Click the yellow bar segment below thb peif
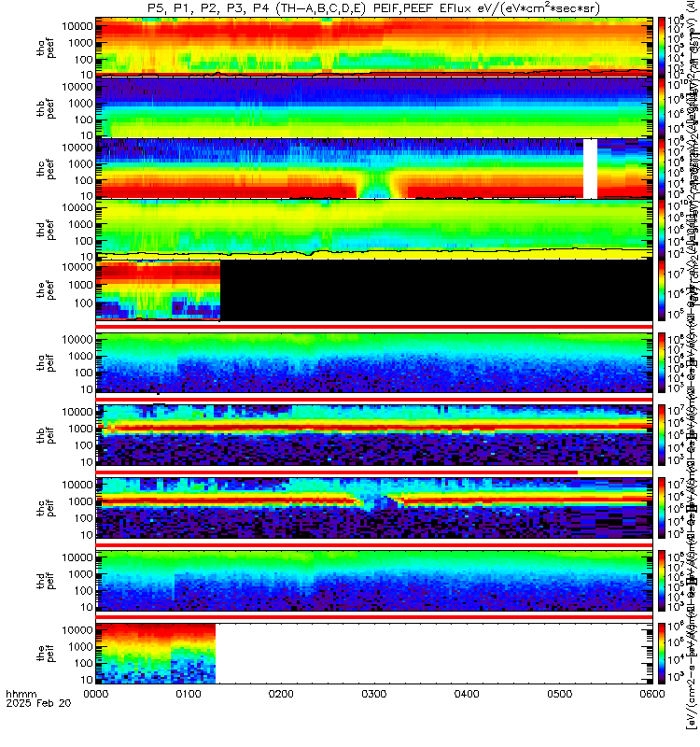Image resolution: width=700 pixels, height=747 pixels. pos(615,472)
